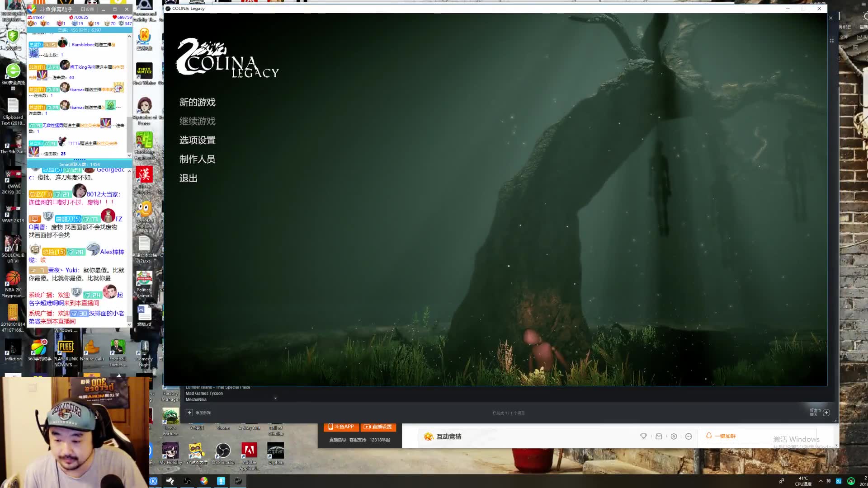
Task: Show hidden system tray icons chevron
Action: coord(821,481)
